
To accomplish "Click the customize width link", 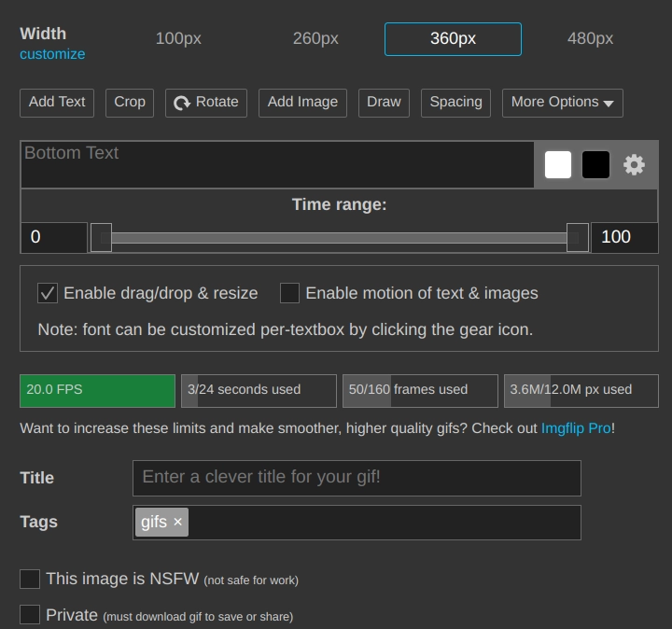I will click(52, 54).
